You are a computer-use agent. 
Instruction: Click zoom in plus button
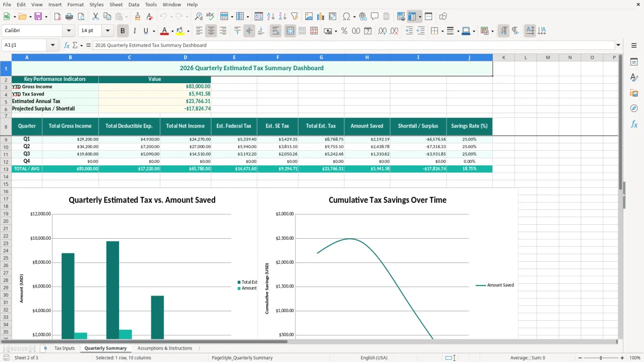[x=622, y=358]
